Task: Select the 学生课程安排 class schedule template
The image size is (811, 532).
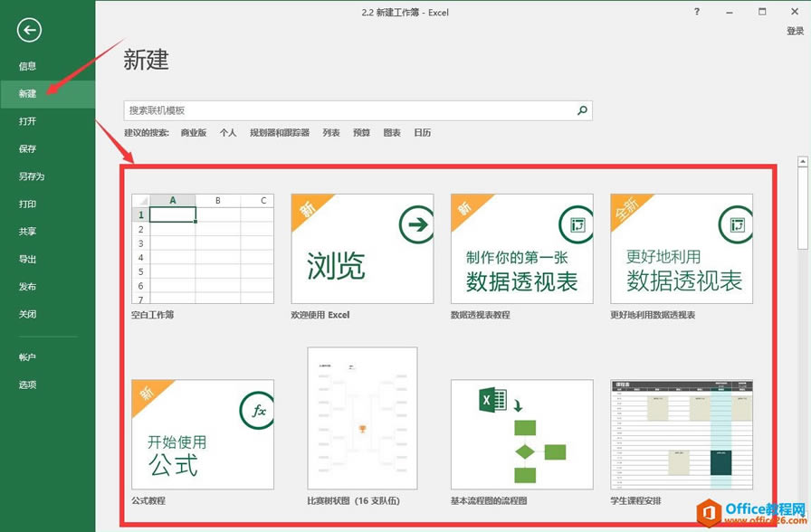Action: 682,433
